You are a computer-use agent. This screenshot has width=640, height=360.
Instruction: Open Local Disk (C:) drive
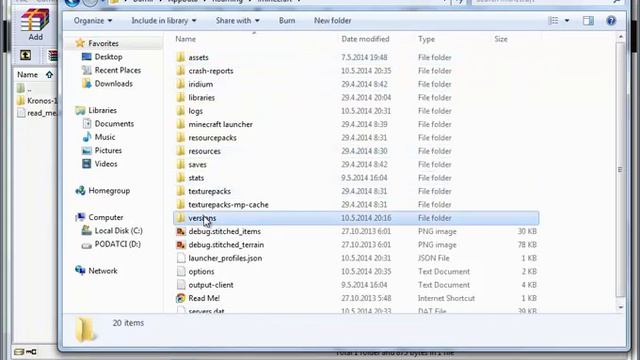point(118,231)
